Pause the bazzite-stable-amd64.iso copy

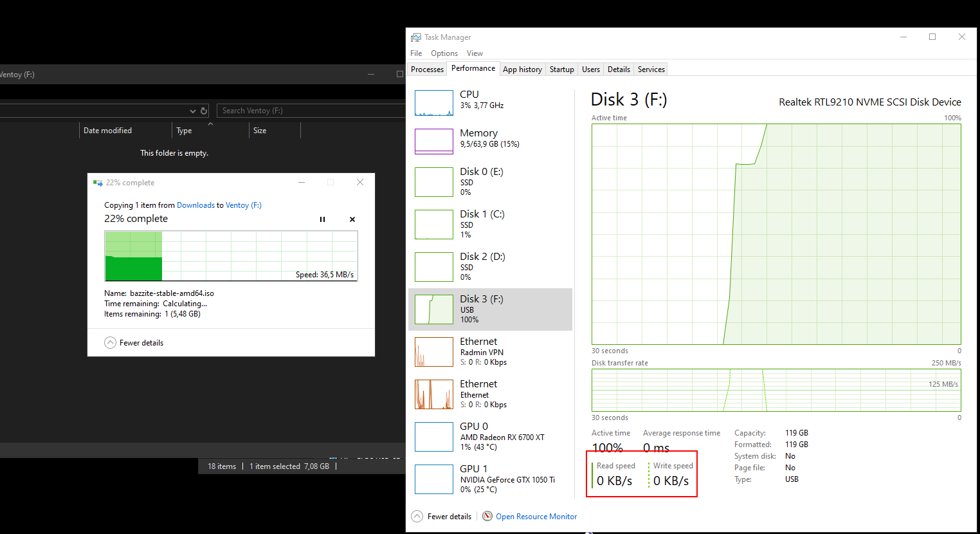(322, 219)
